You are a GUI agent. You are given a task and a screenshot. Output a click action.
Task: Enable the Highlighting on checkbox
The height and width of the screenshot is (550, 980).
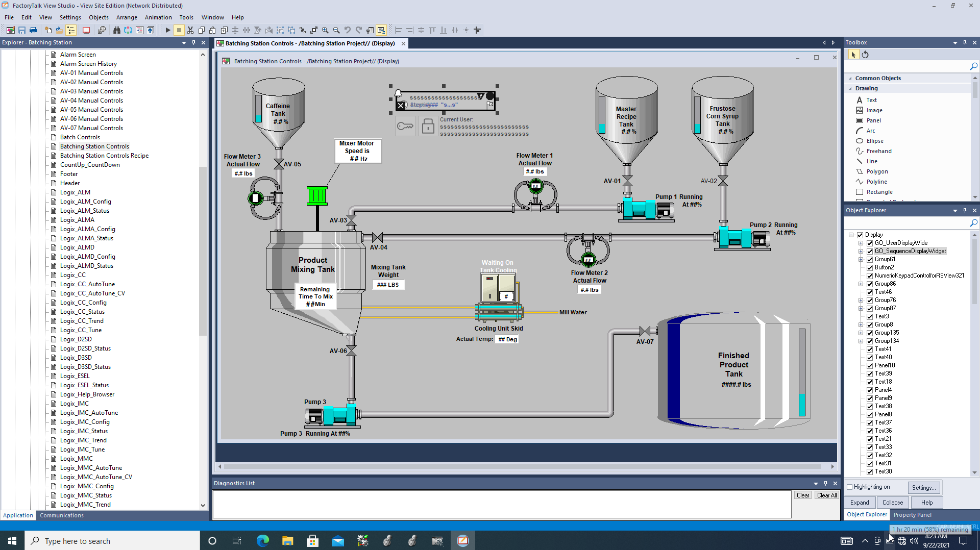click(850, 487)
